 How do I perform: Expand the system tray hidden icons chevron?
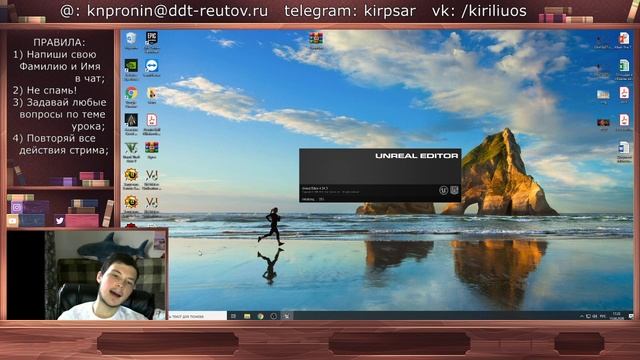(x=582, y=316)
